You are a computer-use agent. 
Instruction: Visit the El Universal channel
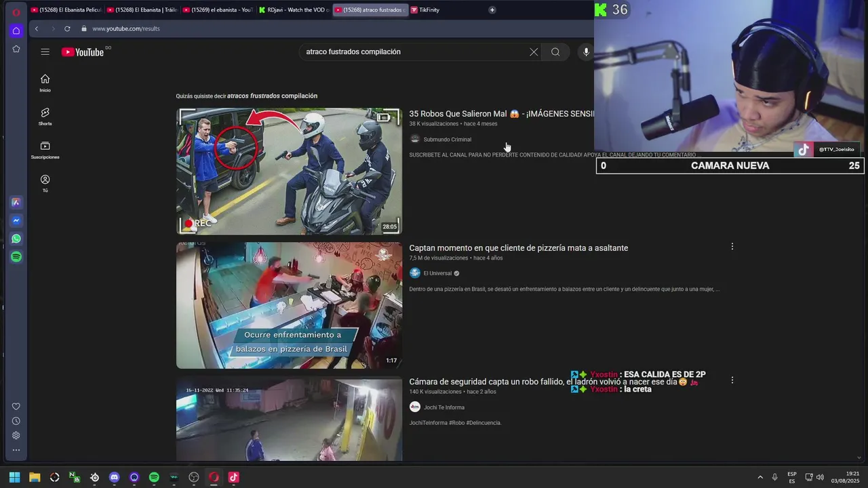[437, 273]
